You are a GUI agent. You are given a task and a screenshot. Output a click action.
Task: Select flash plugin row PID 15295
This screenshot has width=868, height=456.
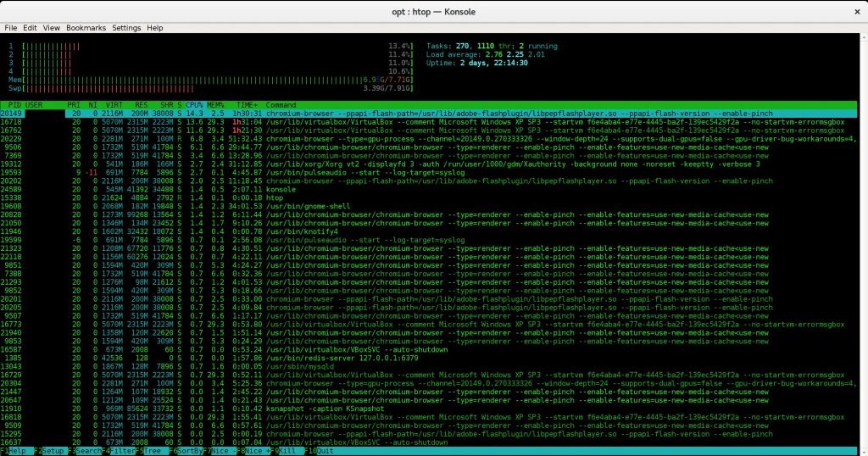pos(428,434)
